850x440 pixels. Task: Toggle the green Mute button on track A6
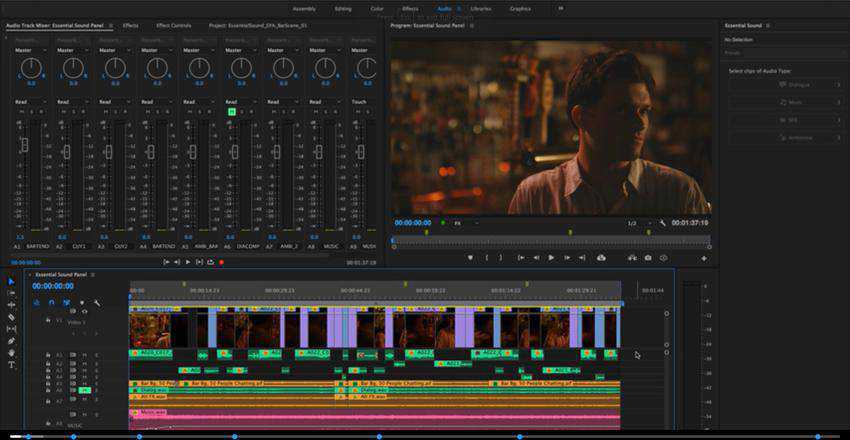[x=232, y=112]
